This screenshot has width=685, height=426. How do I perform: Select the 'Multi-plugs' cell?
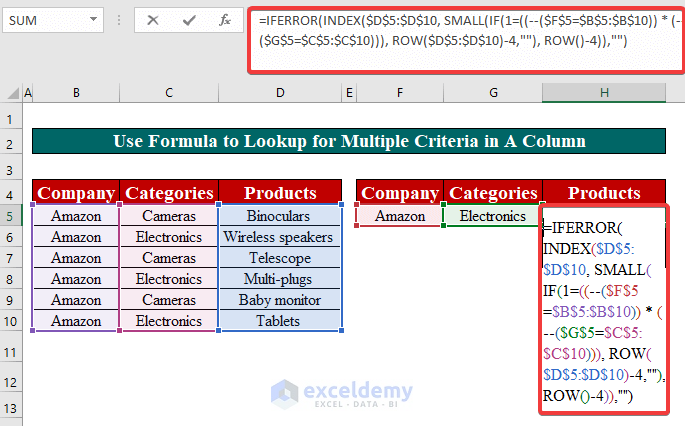(280, 279)
